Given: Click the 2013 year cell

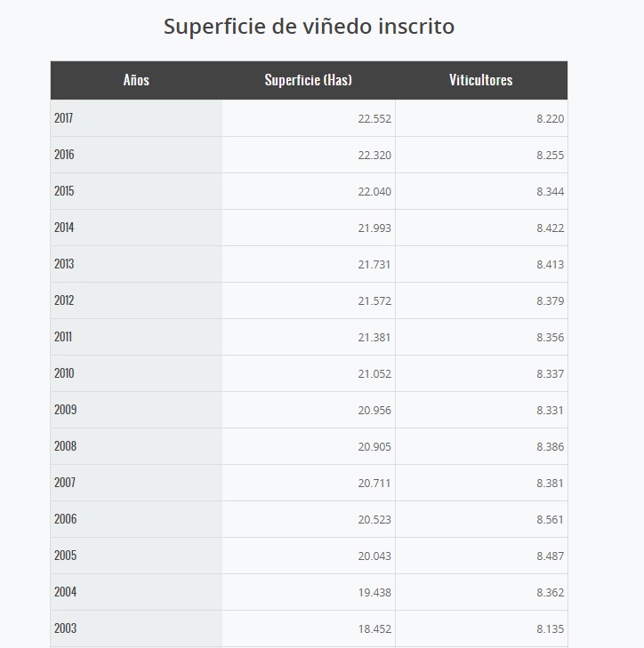Looking at the screenshot, I should coord(64,264).
